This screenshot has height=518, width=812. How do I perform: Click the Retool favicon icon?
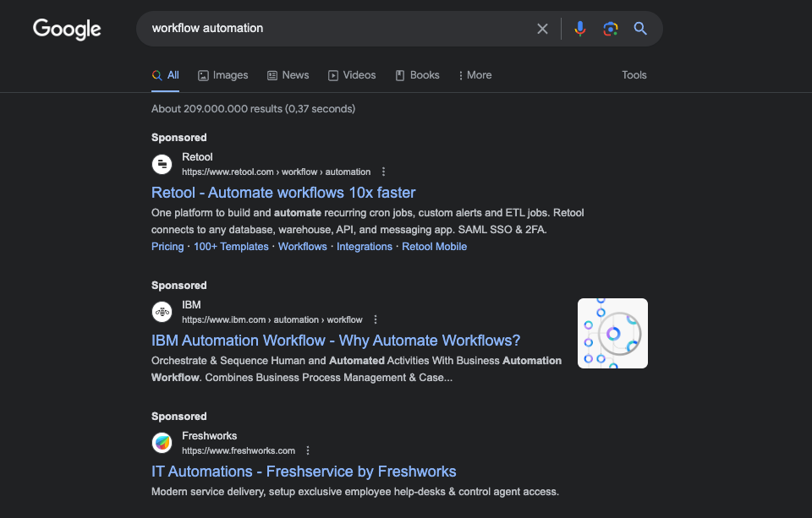pyautogui.click(x=162, y=165)
